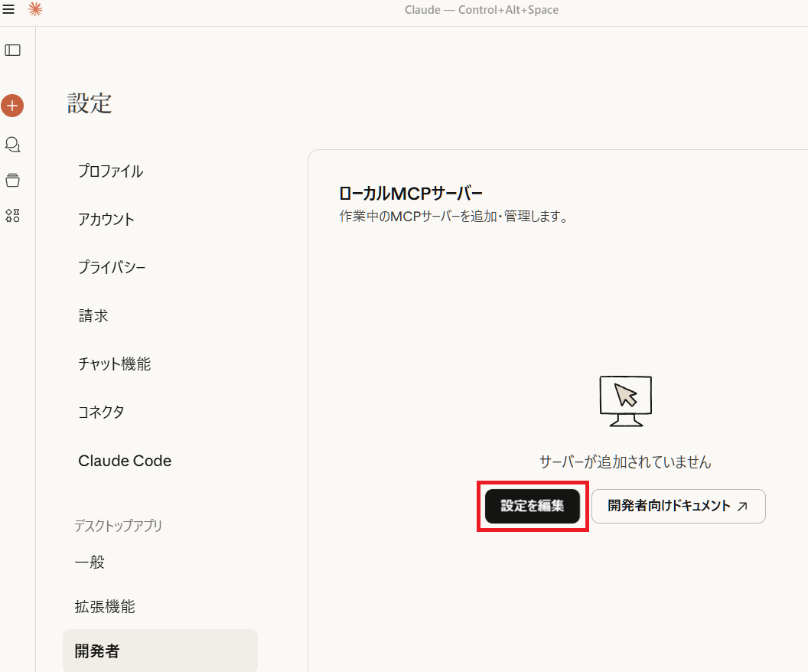Click the Claude starburst logo

[x=35, y=10]
